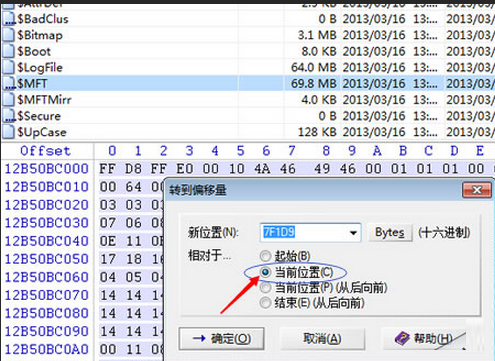
Task: Click hex column header 8
Action: 326,151
